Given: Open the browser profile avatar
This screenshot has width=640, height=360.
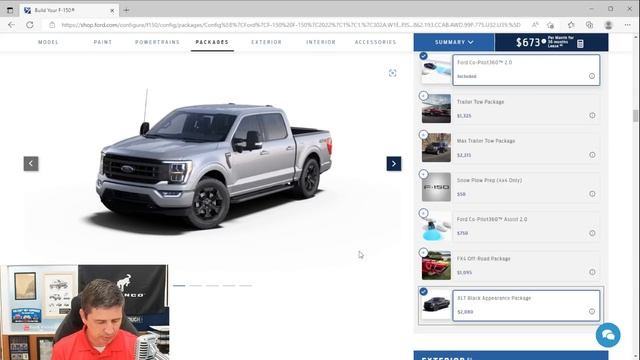Looking at the screenshot, I should pos(609,25).
